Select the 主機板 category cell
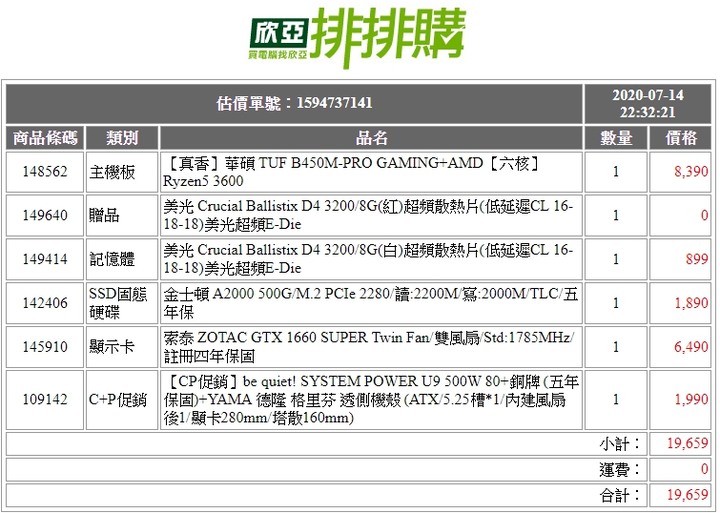Image resolution: width=720 pixels, height=513 pixels. pyautogui.click(x=122, y=172)
